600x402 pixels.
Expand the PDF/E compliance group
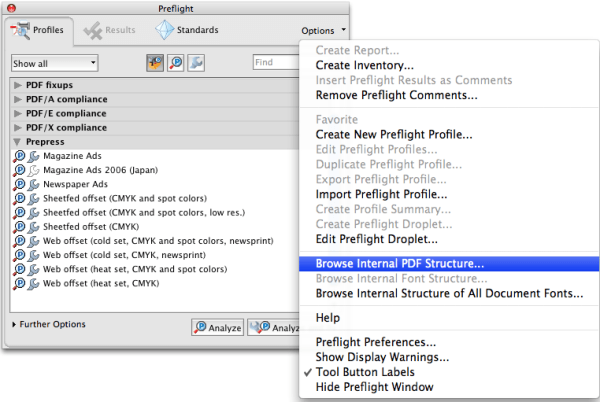pyautogui.click(x=18, y=113)
